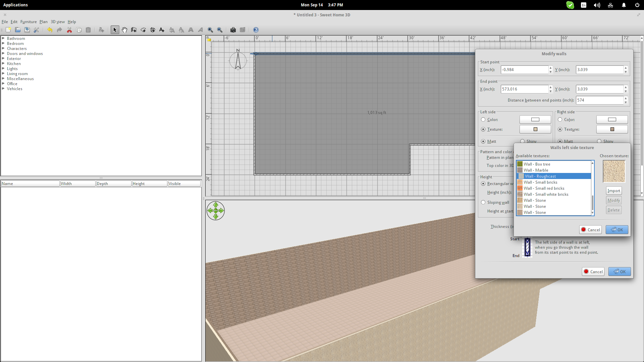Expand the Bedroom furniture category
This screenshot has width=644, height=362.
click(x=3, y=43)
